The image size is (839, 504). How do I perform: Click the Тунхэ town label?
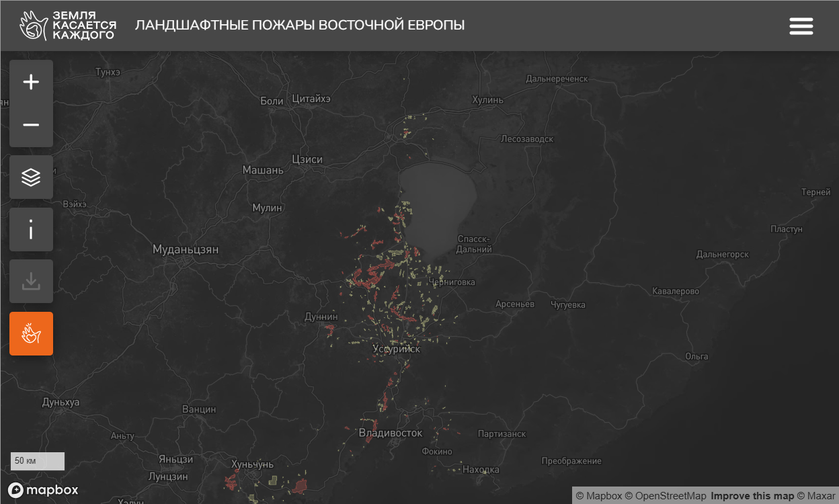pyautogui.click(x=108, y=72)
